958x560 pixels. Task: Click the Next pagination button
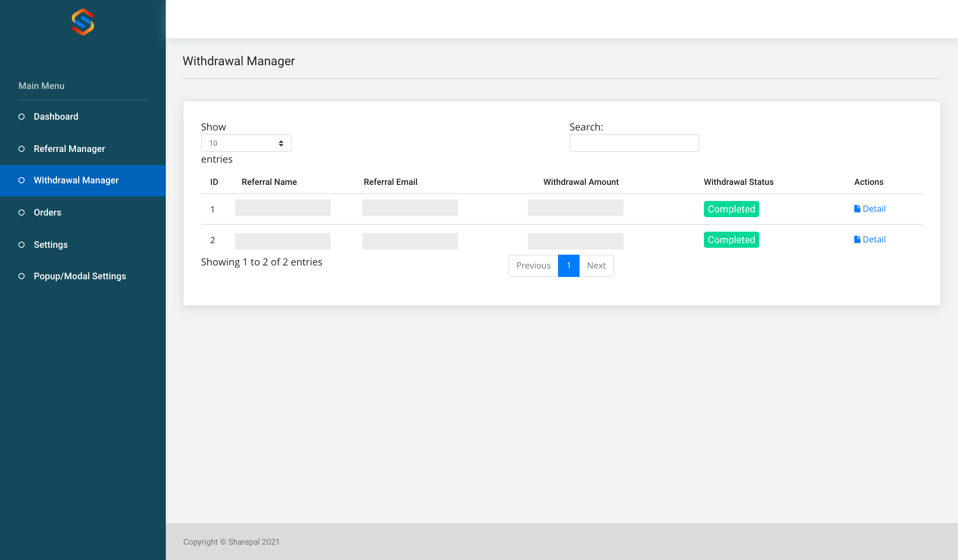click(596, 265)
